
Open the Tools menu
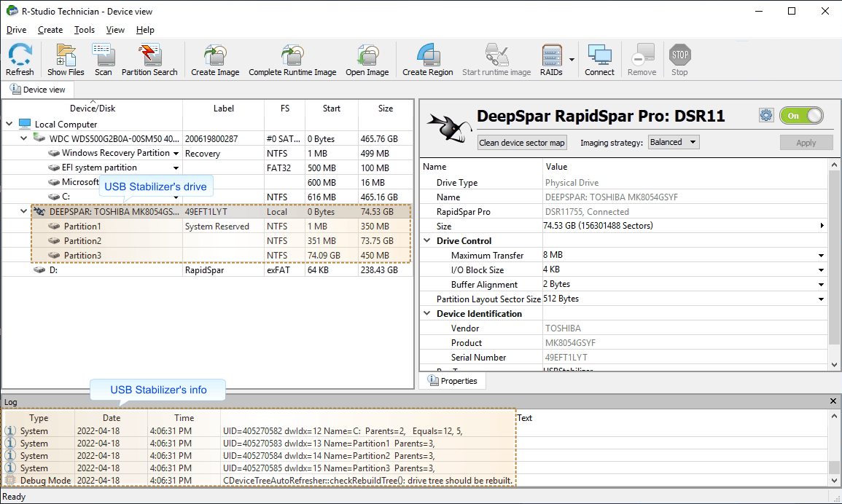[x=85, y=30]
